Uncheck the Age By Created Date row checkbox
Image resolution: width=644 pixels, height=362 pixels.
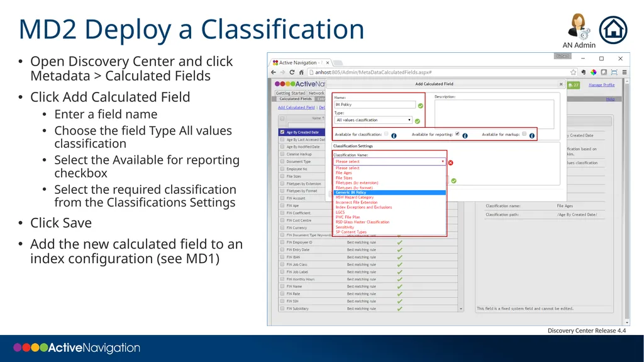[x=282, y=132]
